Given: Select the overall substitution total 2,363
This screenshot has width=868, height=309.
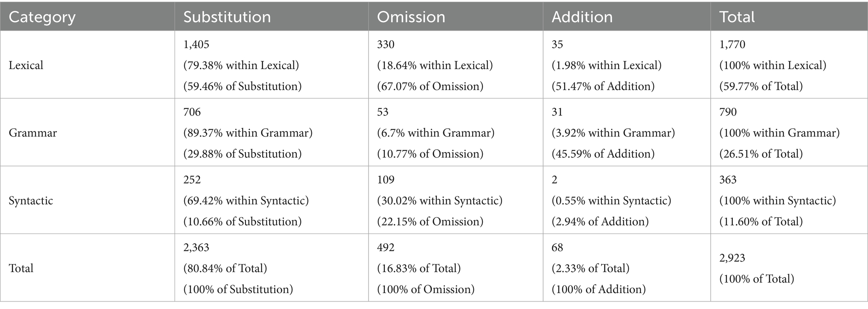Looking at the screenshot, I should coord(196,247).
